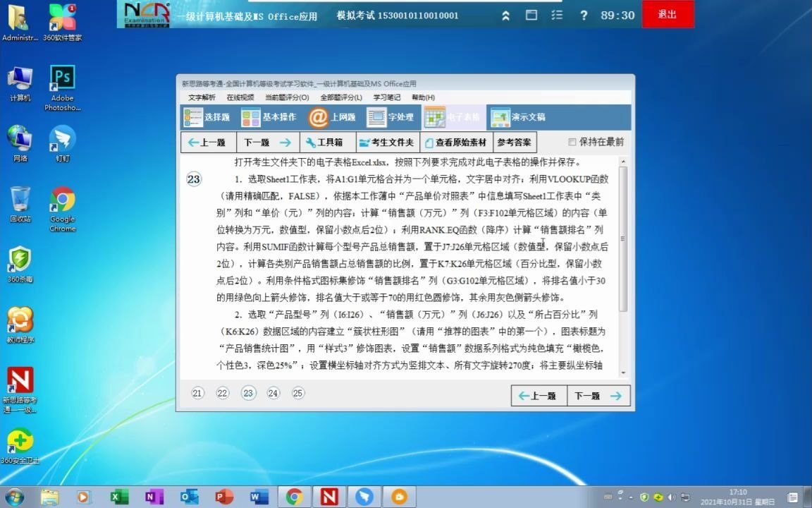Click the help question mark in exam top bar
The width and height of the screenshot is (812, 508).
[584, 14]
